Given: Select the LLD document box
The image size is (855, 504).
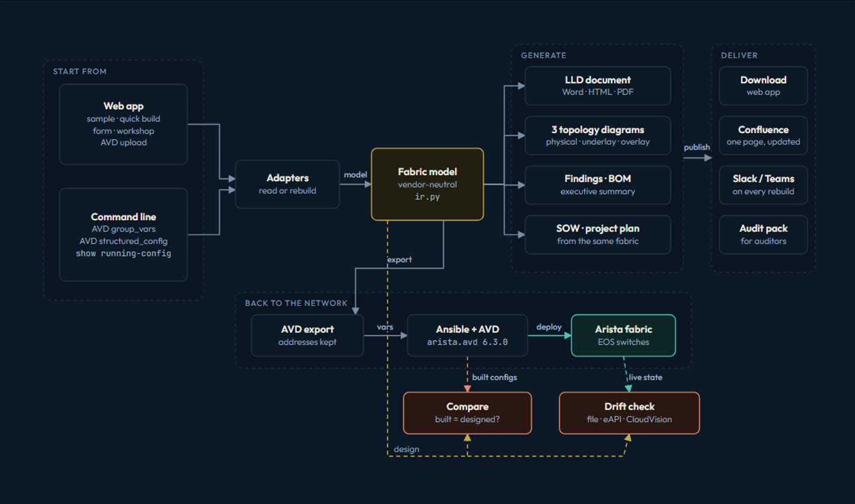Looking at the screenshot, I should point(598,85).
